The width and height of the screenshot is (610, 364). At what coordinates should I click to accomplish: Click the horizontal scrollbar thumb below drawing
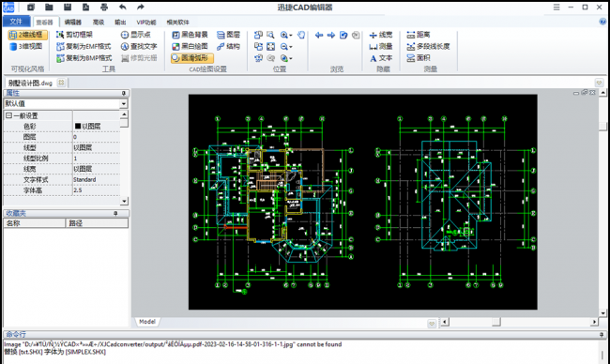[x=496, y=322]
